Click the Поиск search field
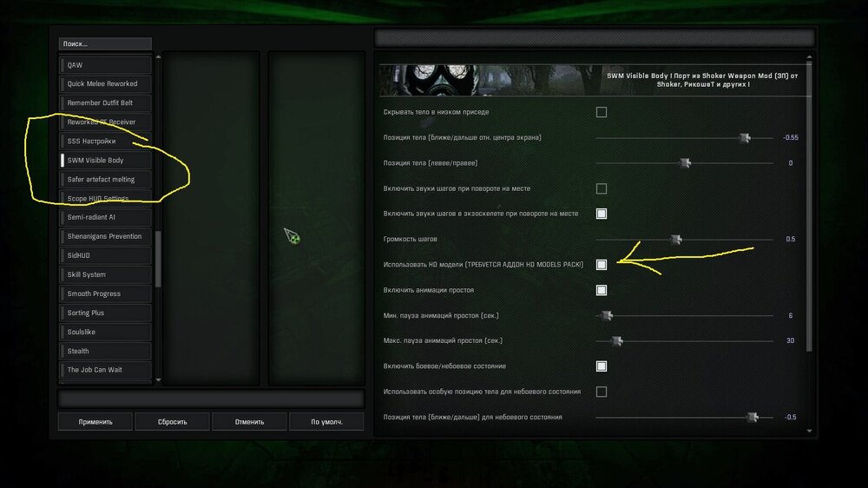Viewport: 868px width, 488px height. (105, 43)
